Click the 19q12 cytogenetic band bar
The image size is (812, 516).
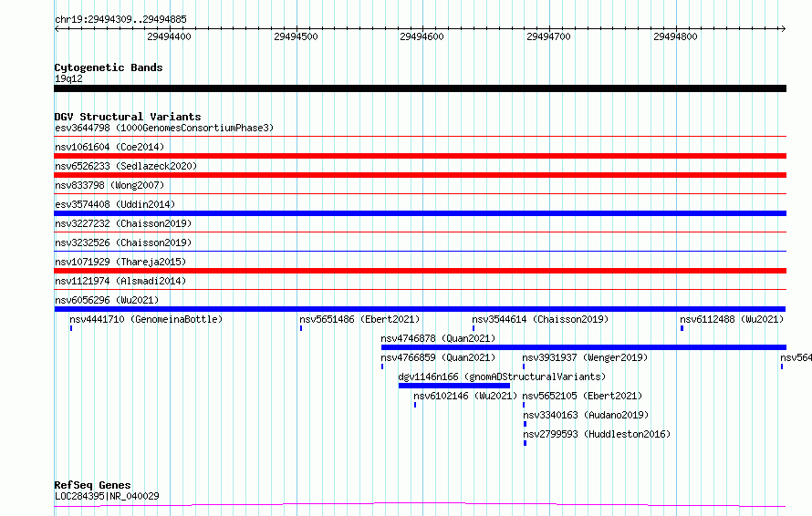pyautogui.click(x=420, y=88)
